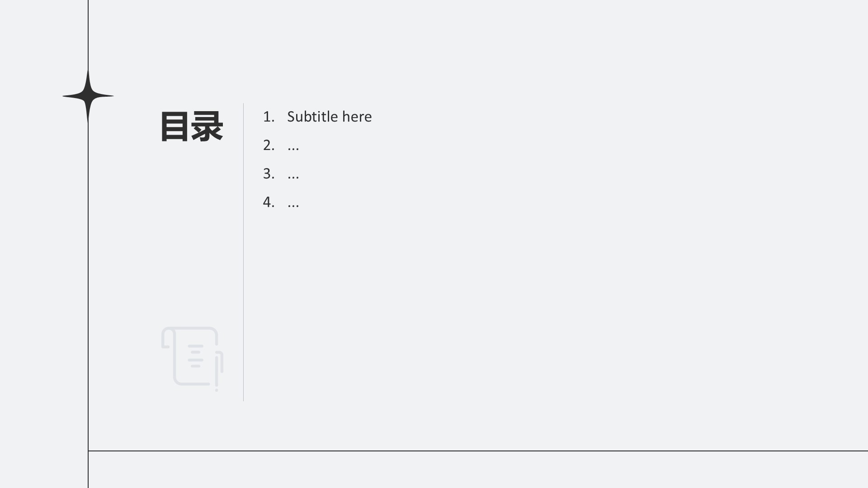The height and width of the screenshot is (488, 868).
Task: Select the word "Subtitle" in item one
Action: pos(313,117)
